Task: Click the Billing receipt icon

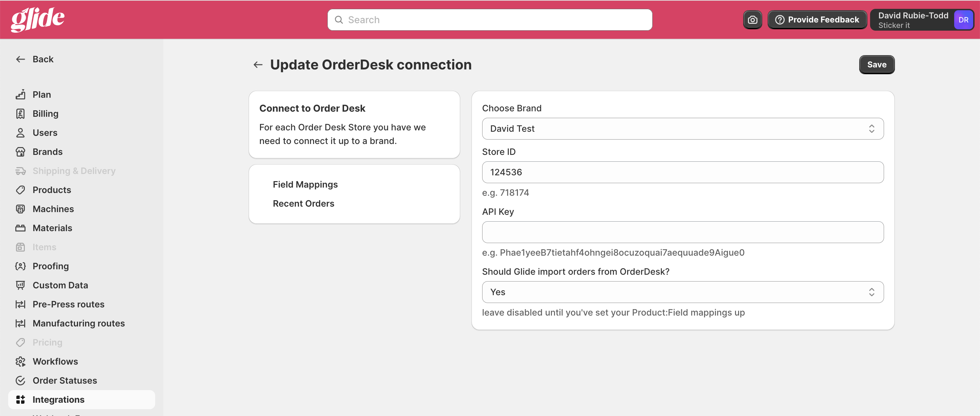Action: click(20, 114)
